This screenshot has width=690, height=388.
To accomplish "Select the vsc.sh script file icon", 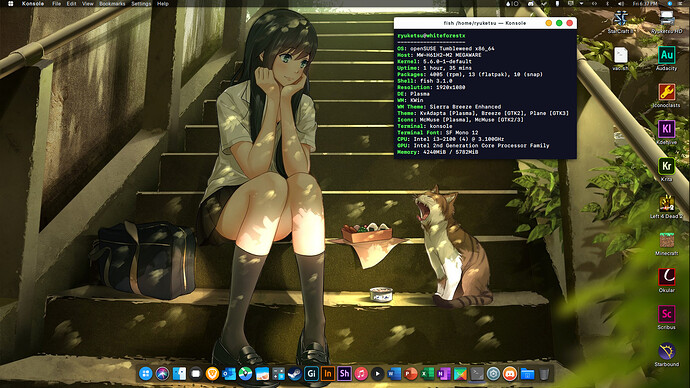I will coord(621,59).
